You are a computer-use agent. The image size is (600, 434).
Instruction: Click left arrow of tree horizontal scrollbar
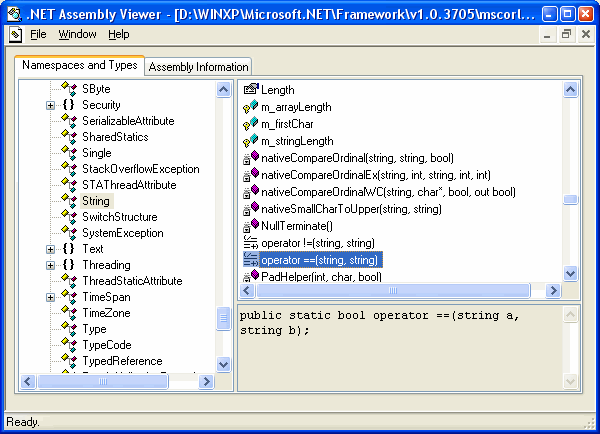point(28,382)
